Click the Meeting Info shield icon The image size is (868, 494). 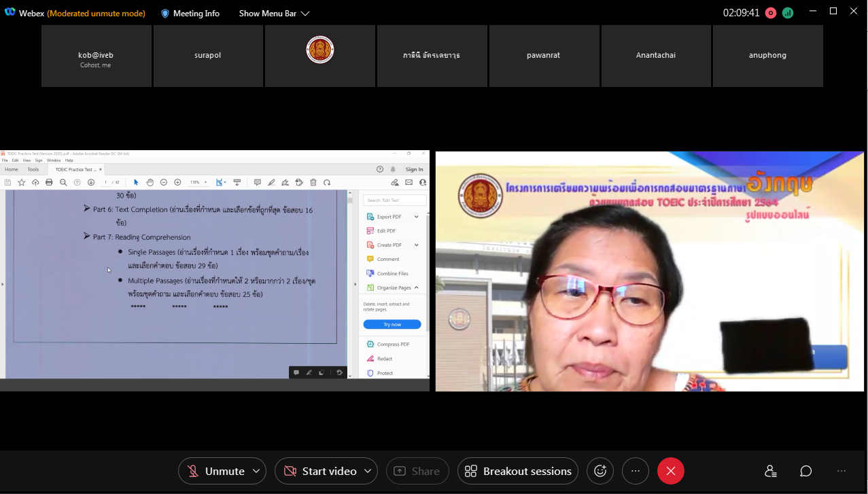pyautogui.click(x=165, y=14)
